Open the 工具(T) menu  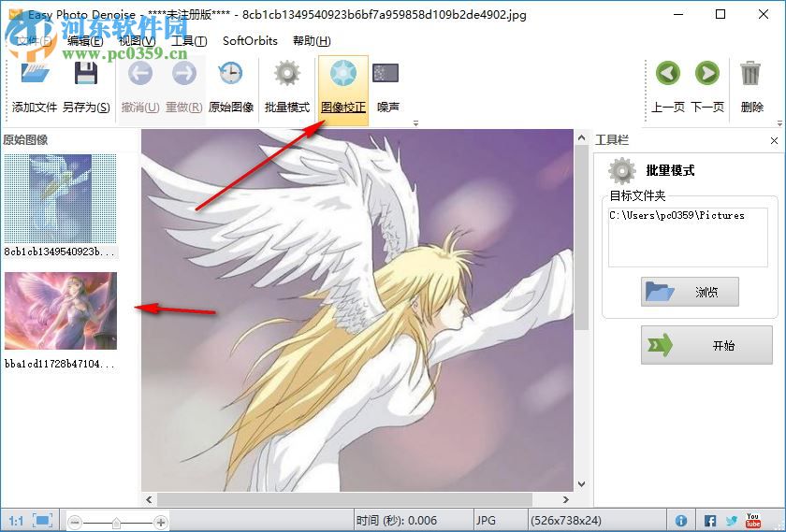click(x=189, y=41)
